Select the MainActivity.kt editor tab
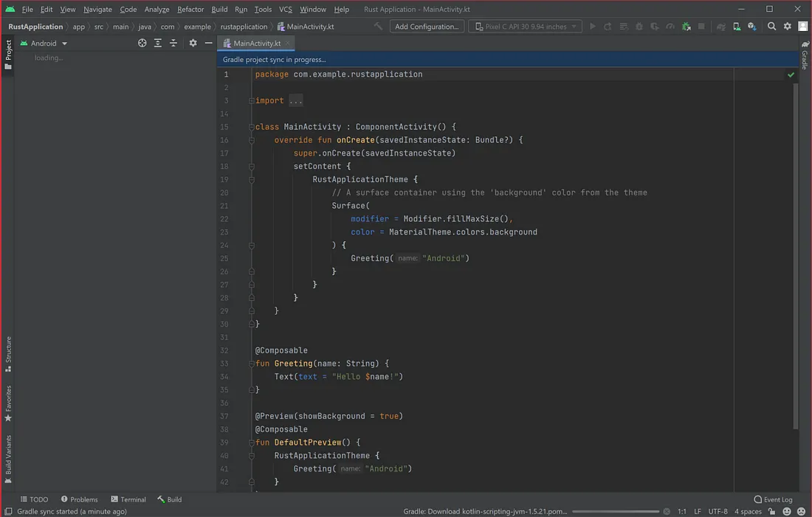Screen dimensions: 812x517 pos(256,43)
